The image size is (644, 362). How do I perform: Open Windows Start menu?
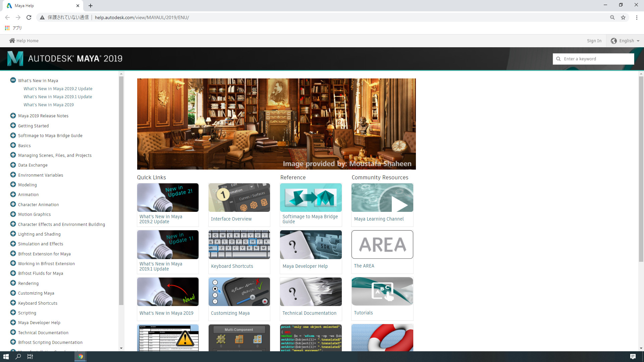point(6,356)
